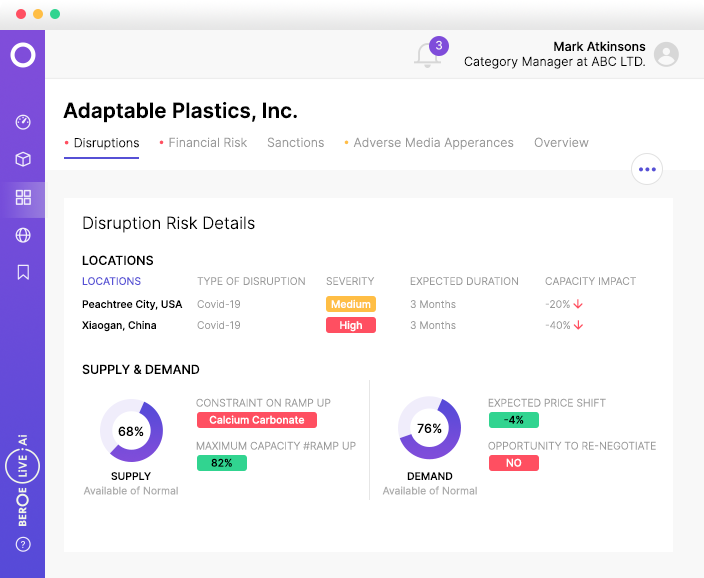Open the Sanctions tab

(x=295, y=143)
